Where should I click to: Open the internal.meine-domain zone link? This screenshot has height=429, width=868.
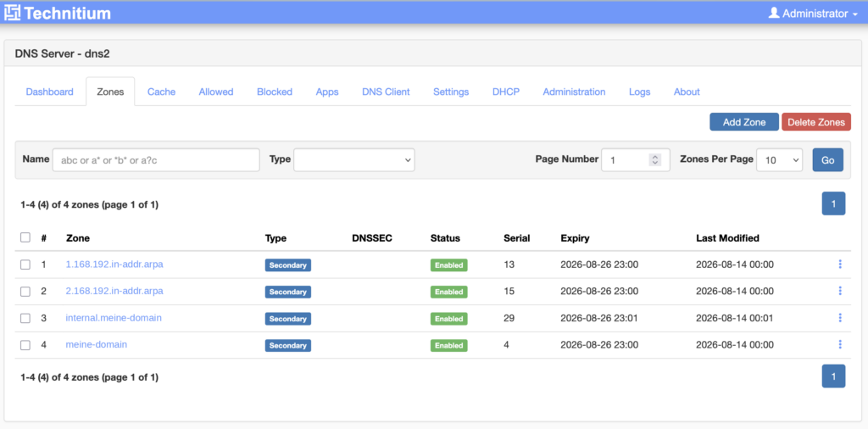click(x=114, y=318)
